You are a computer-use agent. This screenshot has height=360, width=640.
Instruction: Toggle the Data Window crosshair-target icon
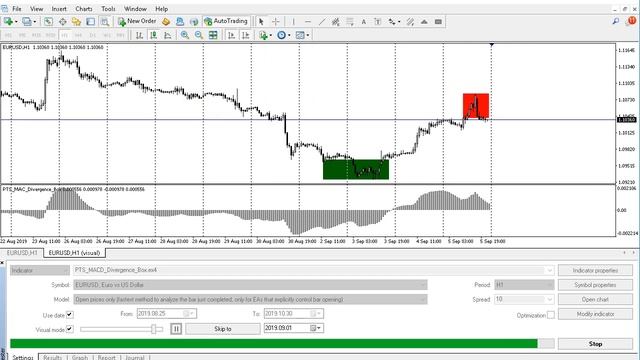pos(62,22)
